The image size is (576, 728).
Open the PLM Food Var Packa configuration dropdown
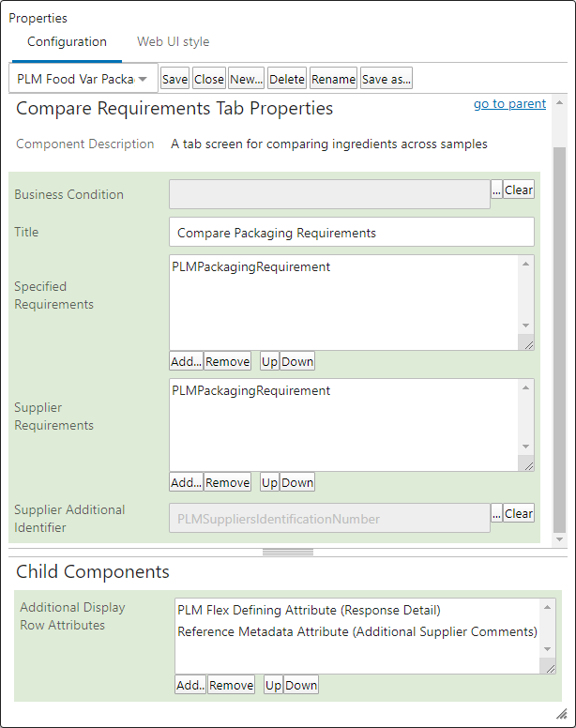(x=83, y=79)
